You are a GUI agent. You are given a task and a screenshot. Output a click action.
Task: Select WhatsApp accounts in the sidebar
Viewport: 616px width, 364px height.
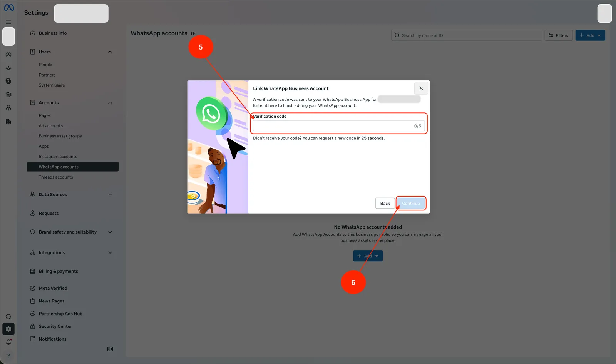point(72,167)
